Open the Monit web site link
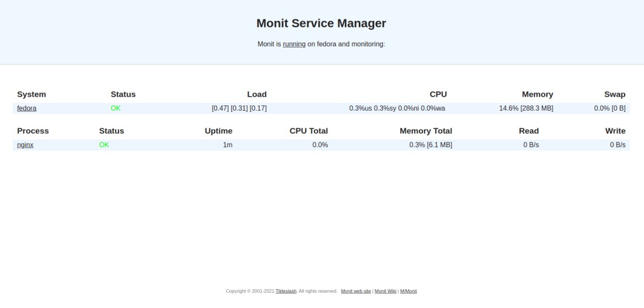644x308 pixels. point(356,291)
